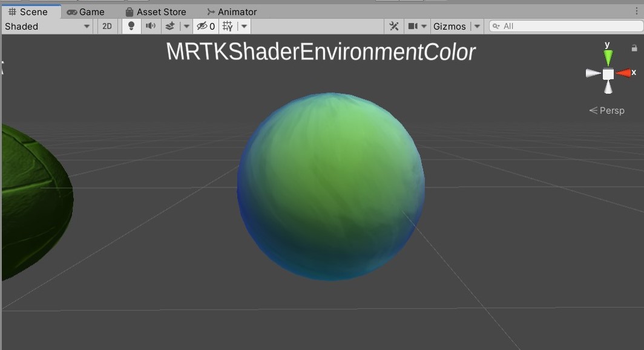Switch to the Animator tab

pos(232,12)
